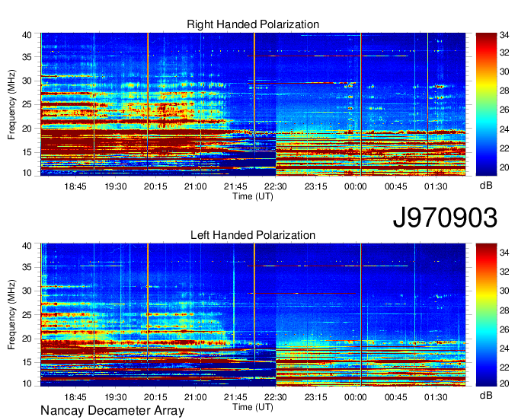Click the 01:30 tick label under the top plot
The height and width of the screenshot is (420, 518).
coord(436,186)
